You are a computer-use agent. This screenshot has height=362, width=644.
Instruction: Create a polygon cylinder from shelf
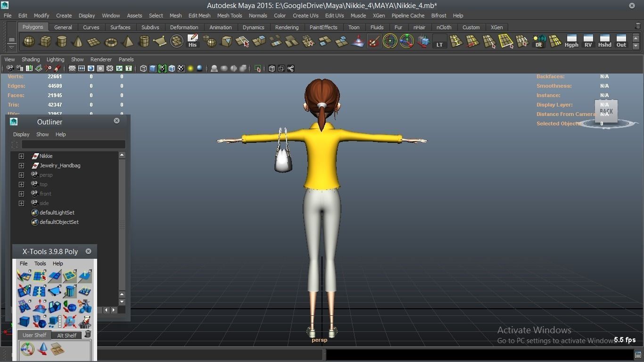coord(61,41)
